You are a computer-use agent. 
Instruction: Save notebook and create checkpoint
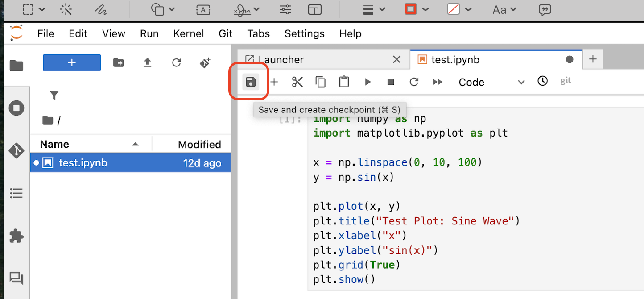(x=251, y=82)
